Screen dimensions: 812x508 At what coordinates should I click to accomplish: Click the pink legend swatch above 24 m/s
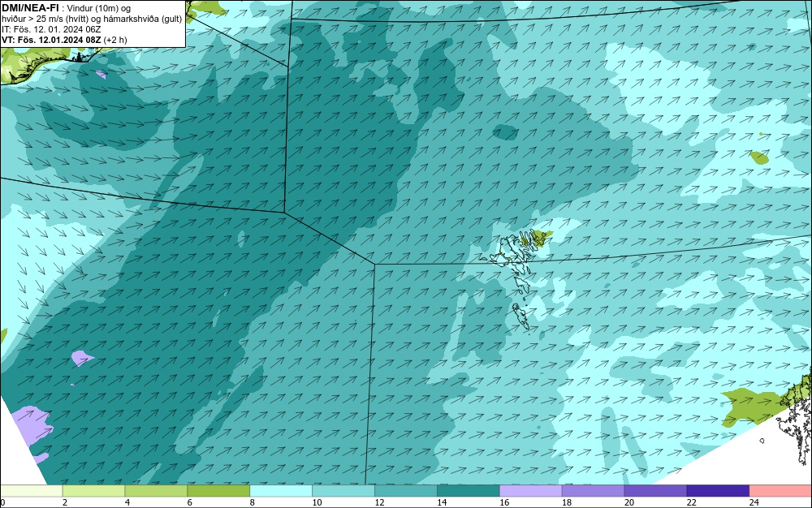780,491
